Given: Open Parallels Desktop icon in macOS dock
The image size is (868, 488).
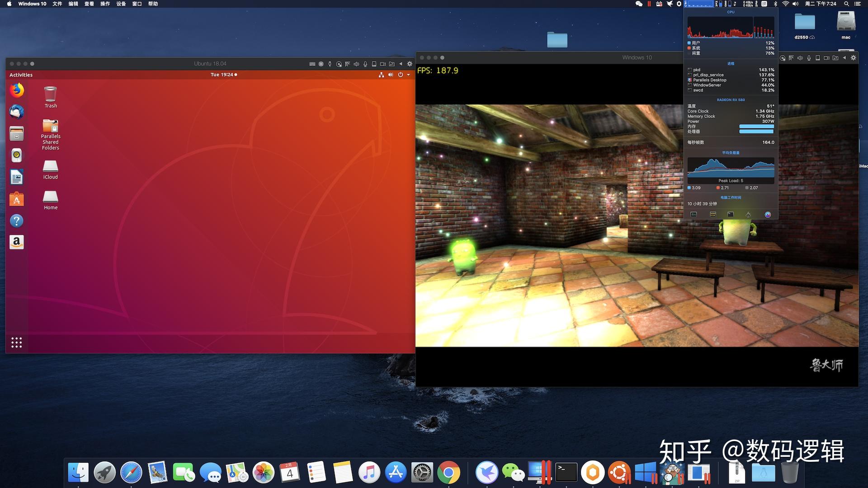Looking at the screenshot, I should click(539, 473).
